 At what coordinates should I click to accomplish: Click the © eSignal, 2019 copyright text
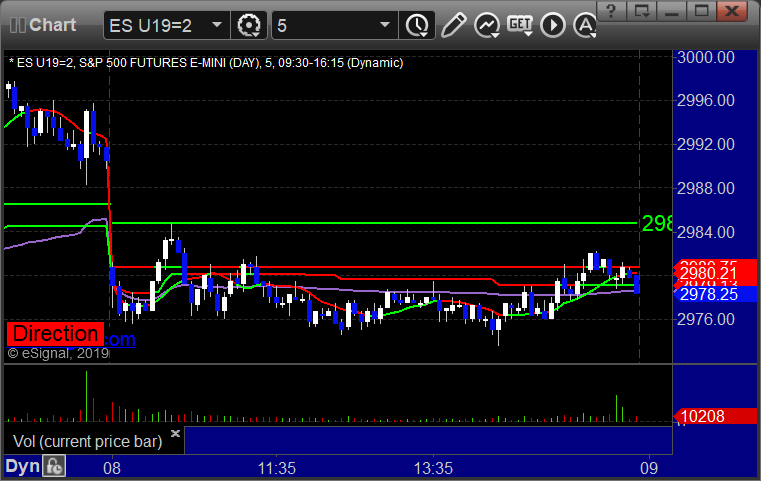click(58, 353)
